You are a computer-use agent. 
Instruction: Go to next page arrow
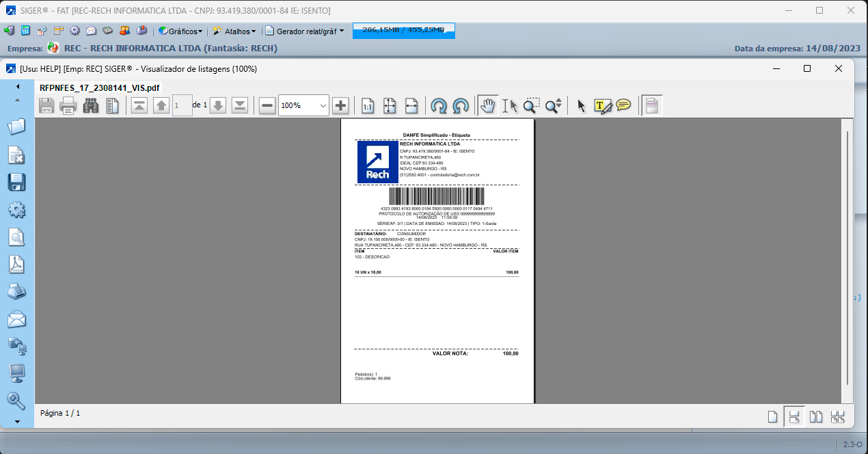click(218, 105)
